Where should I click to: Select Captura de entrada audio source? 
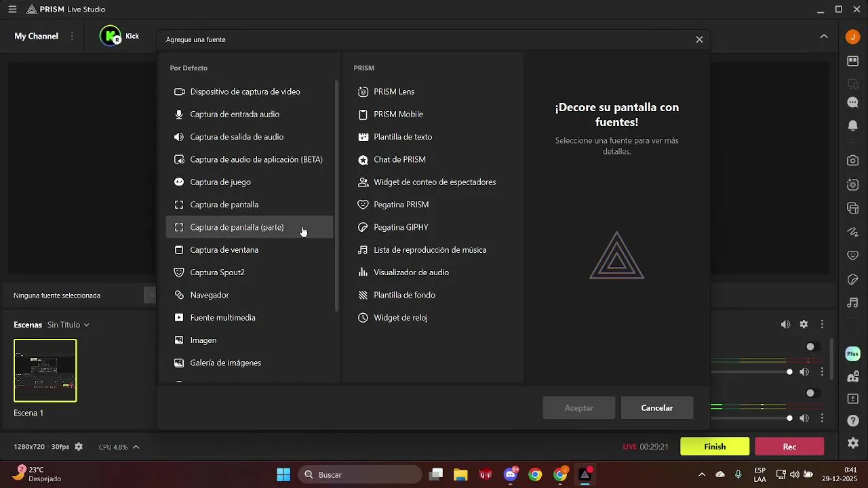[250, 115]
